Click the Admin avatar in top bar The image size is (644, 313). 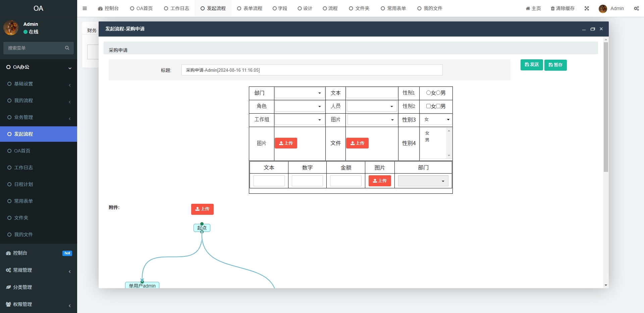tap(603, 9)
